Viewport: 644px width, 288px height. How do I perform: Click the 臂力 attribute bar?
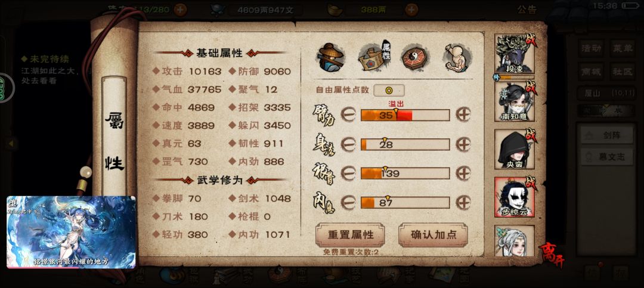click(x=405, y=115)
